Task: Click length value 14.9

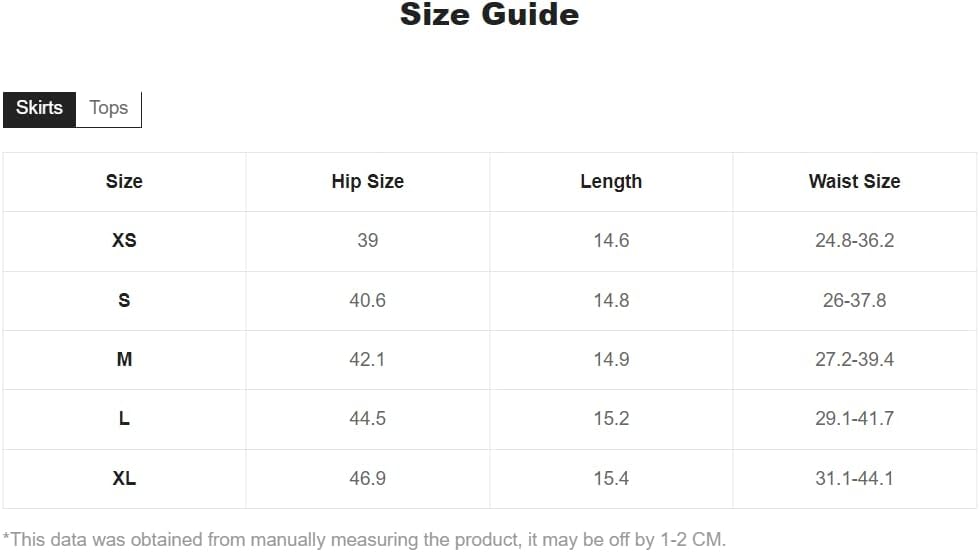Action: tap(611, 359)
